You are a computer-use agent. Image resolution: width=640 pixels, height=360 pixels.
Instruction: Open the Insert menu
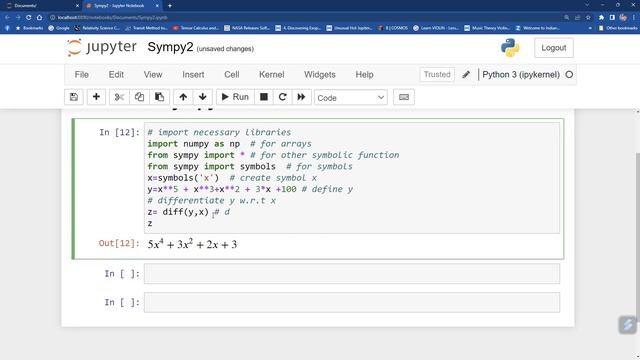pyautogui.click(x=193, y=75)
